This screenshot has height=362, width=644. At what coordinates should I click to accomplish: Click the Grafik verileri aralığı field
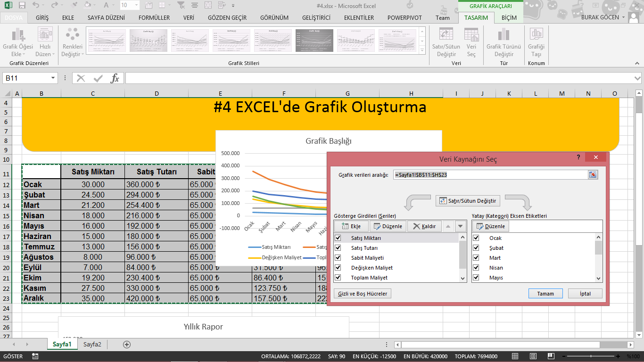(x=490, y=175)
